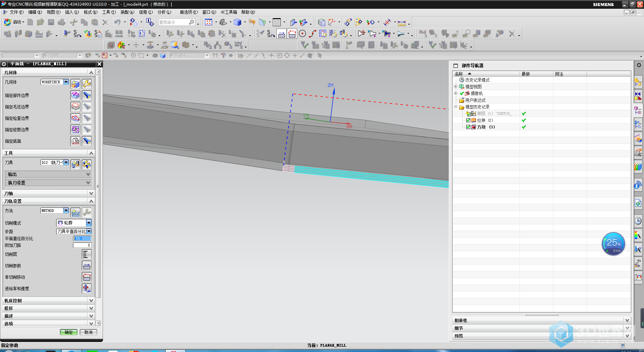Click the 名称 column header

point(486,74)
